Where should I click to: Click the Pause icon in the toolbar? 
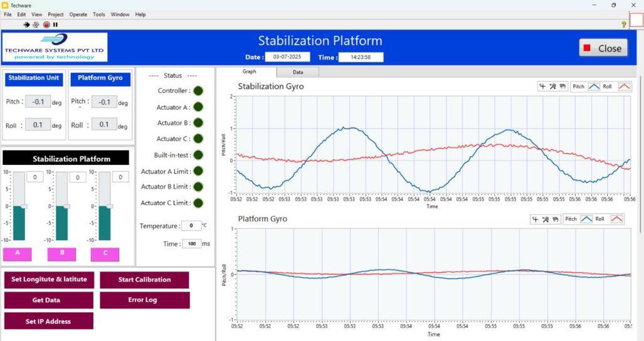[55, 24]
